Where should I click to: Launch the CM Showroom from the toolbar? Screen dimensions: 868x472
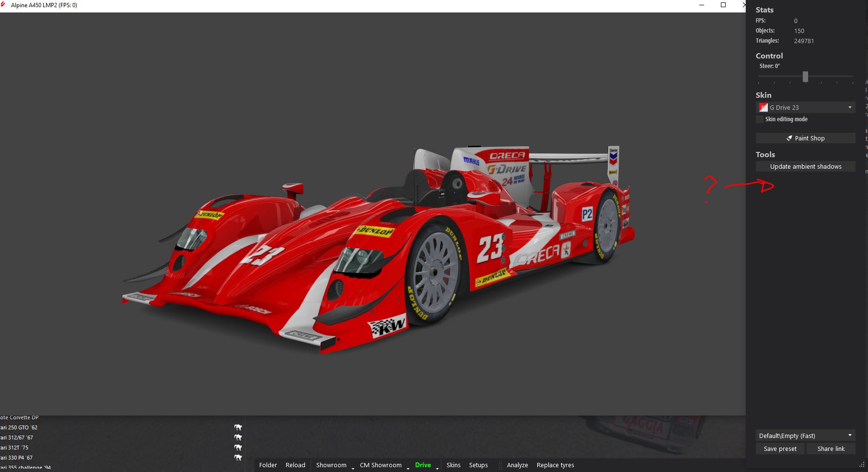tap(381, 465)
